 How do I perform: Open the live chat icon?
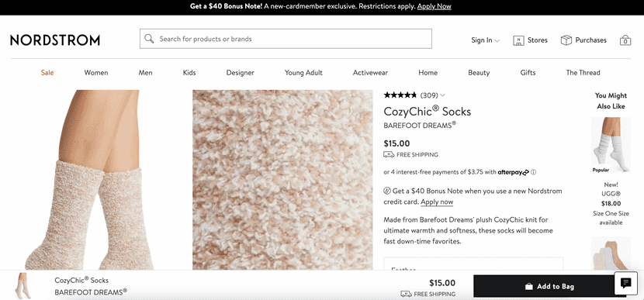625,283
